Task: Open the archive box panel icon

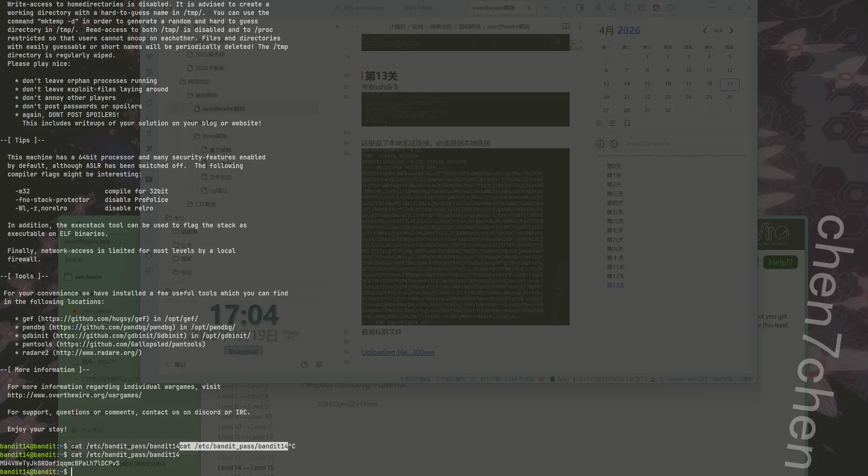Action: (x=642, y=7)
